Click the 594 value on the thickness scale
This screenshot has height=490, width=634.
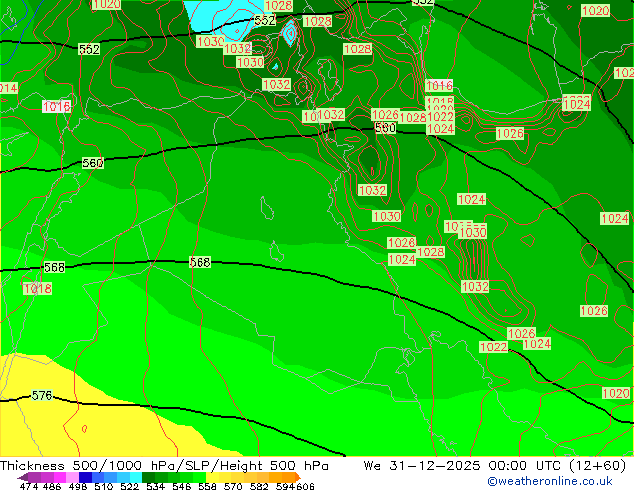(x=285, y=486)
